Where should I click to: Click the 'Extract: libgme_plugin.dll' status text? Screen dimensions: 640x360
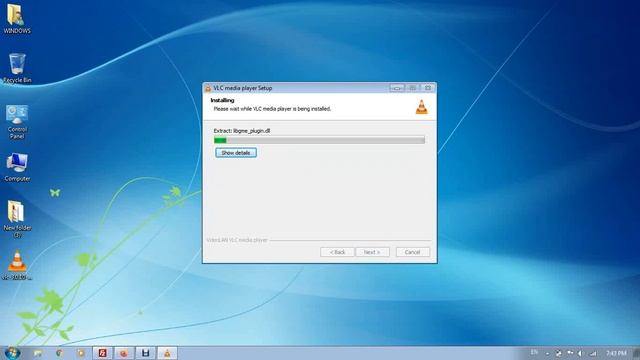(x=242, y=131)
